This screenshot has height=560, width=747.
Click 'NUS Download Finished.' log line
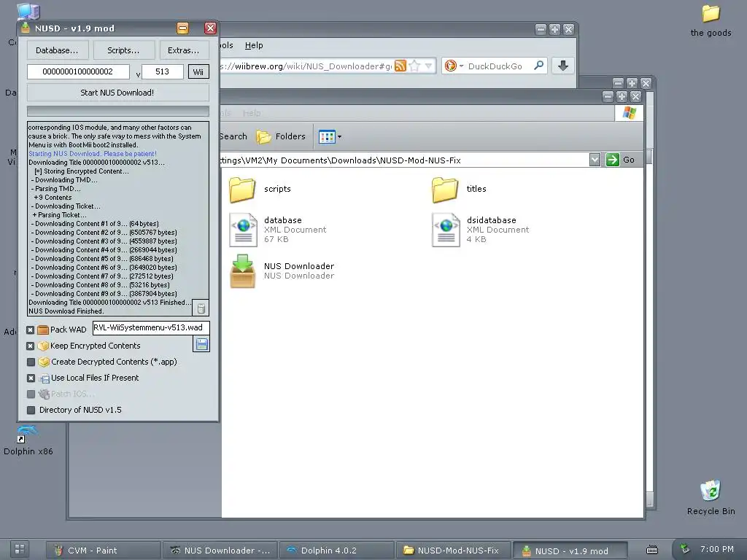click(x=66, y=311)
